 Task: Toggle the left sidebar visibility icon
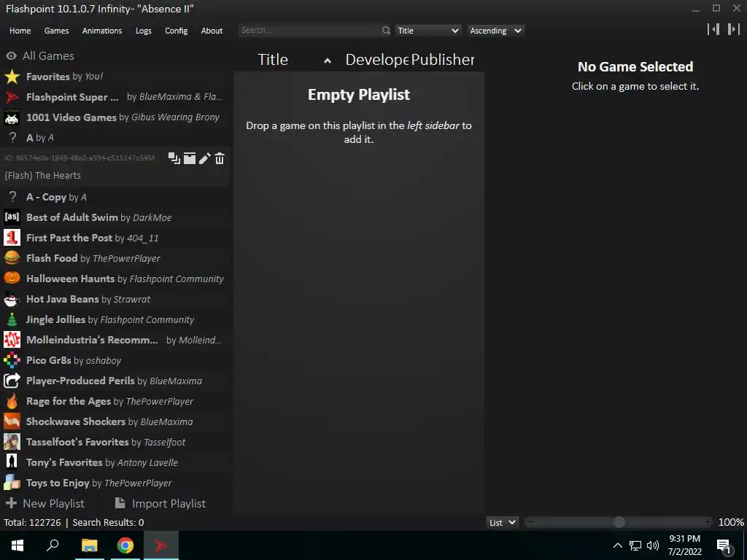pos(713,29)
